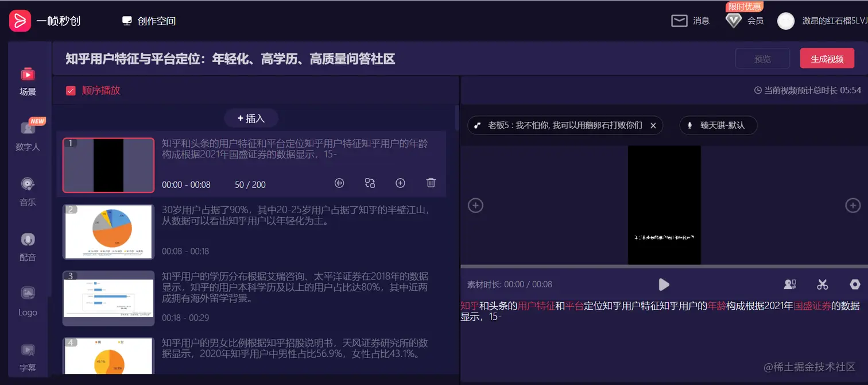Viewport: 868px width, 385px height.
Task: Click scene 1 replace material icon
Action: point(370,183)
